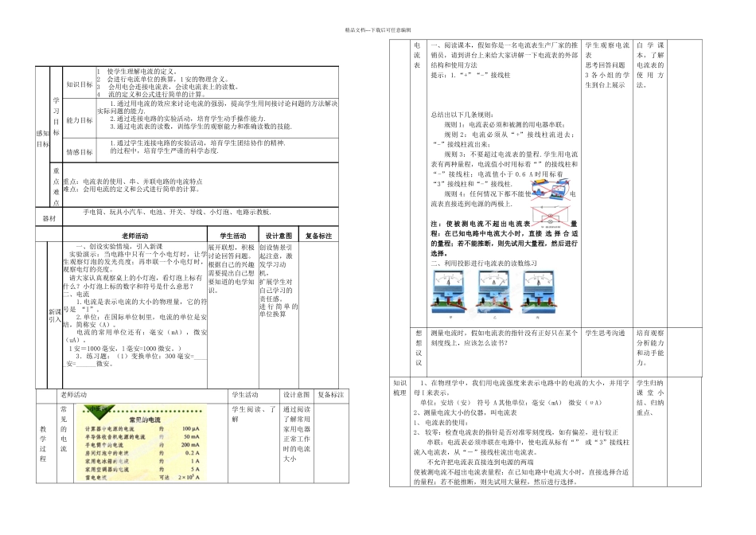Click the heading 二、利用投影进行电流表的读数练习
Viewport: 756px width, 535px height.
484,264
